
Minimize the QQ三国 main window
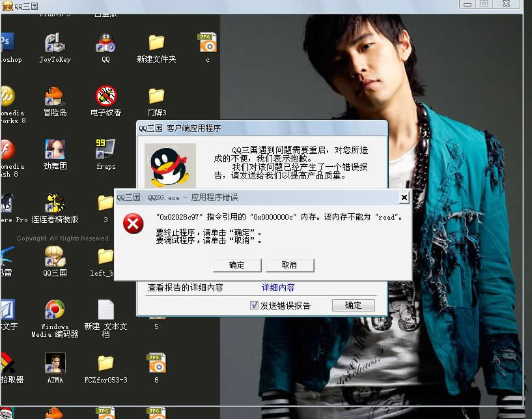468,4
